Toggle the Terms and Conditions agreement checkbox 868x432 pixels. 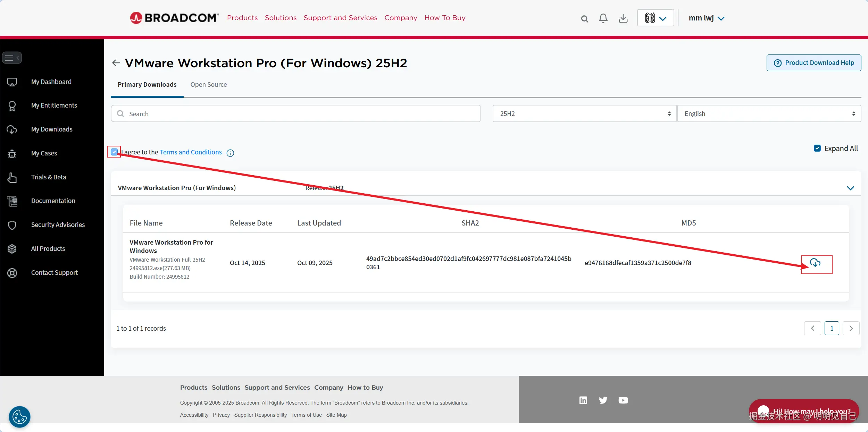(114, 152)
